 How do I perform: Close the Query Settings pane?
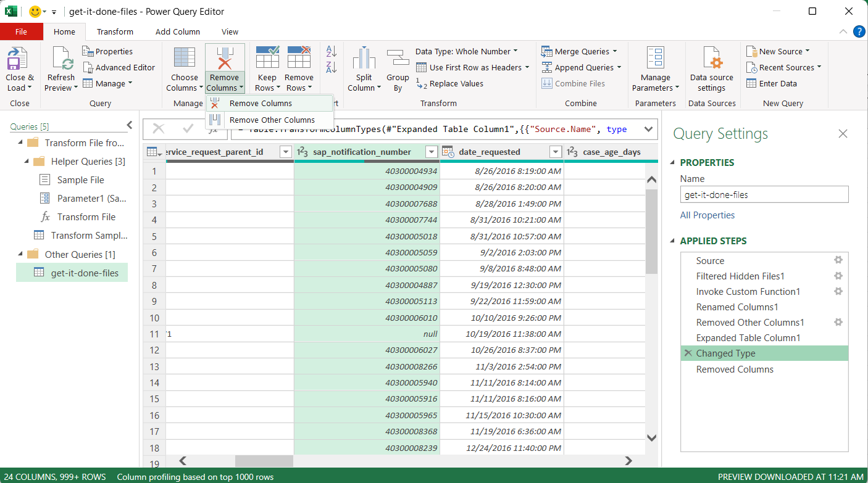[x=843, y=134]
